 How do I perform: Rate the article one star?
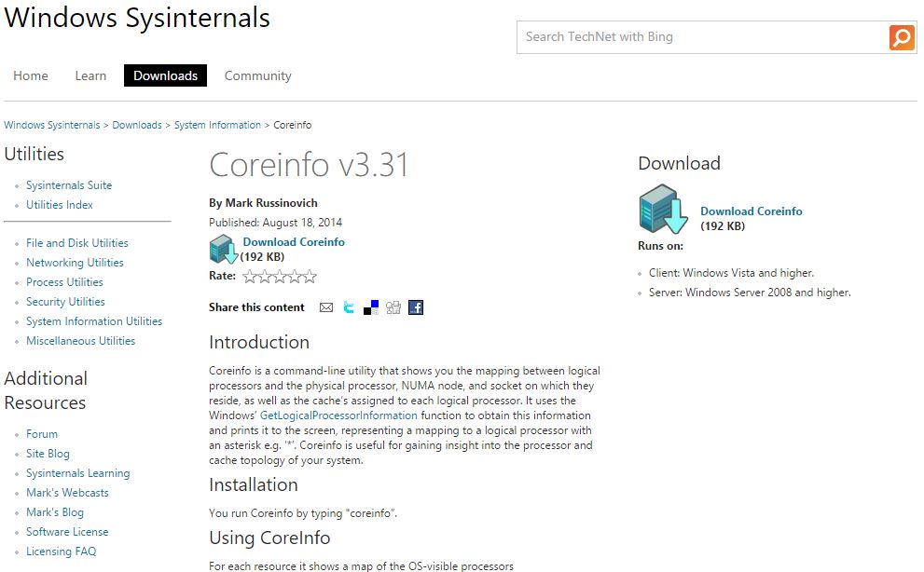250,277
